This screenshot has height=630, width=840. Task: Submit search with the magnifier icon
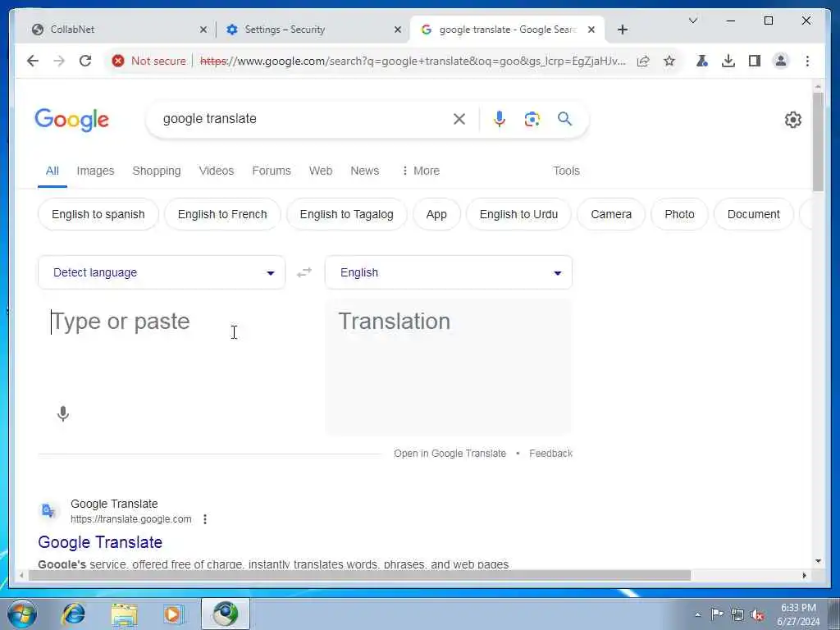[564, 119]
